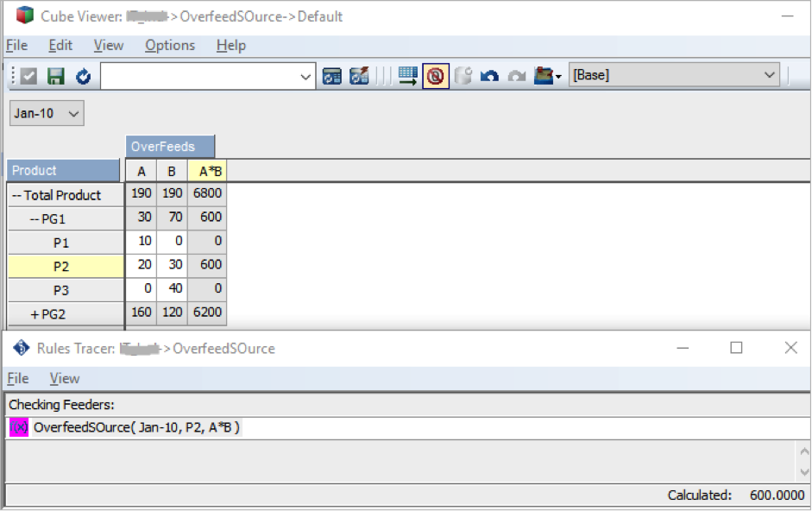The width and height of the screenshot is (812, 511).
Task: Expand the PG2 product group
Action: click(x=35, y=314)
